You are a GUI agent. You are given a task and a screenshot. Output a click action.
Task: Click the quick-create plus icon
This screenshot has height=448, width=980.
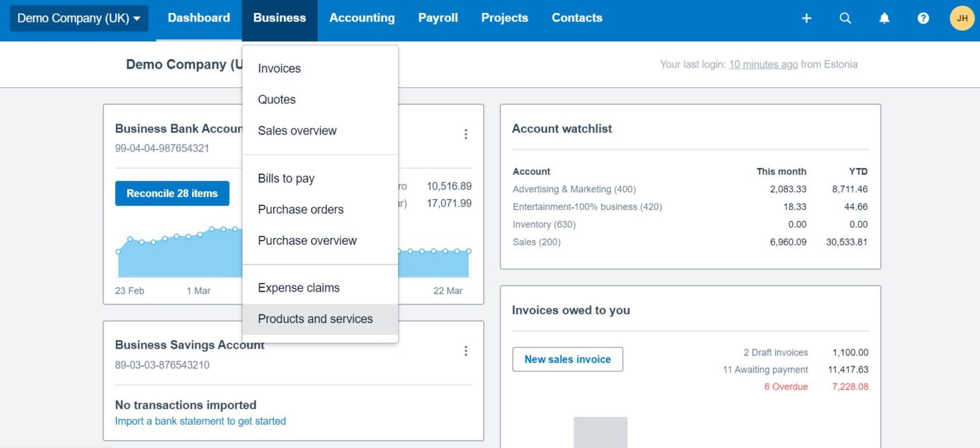click(806, 18)
